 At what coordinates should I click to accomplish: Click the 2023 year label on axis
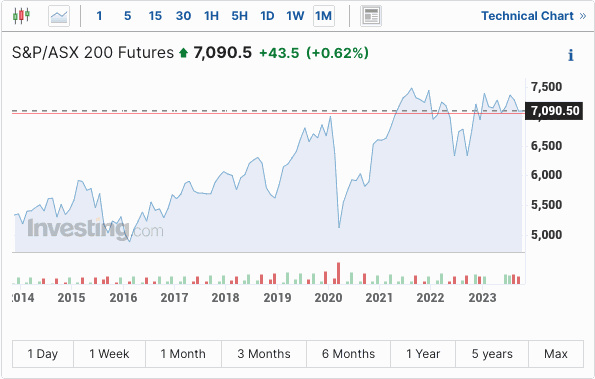click(482, 298)
